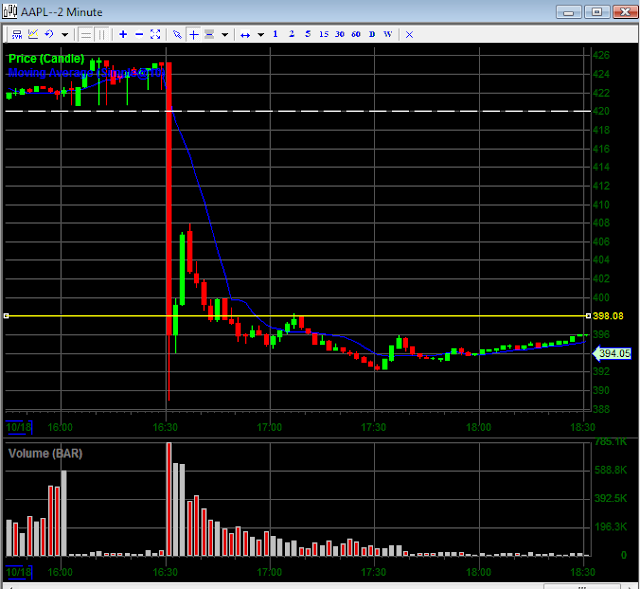The height and width of the screenshot is (589, 640).
Task: Maximize the AAPL chart window
Action: (597, 12)
